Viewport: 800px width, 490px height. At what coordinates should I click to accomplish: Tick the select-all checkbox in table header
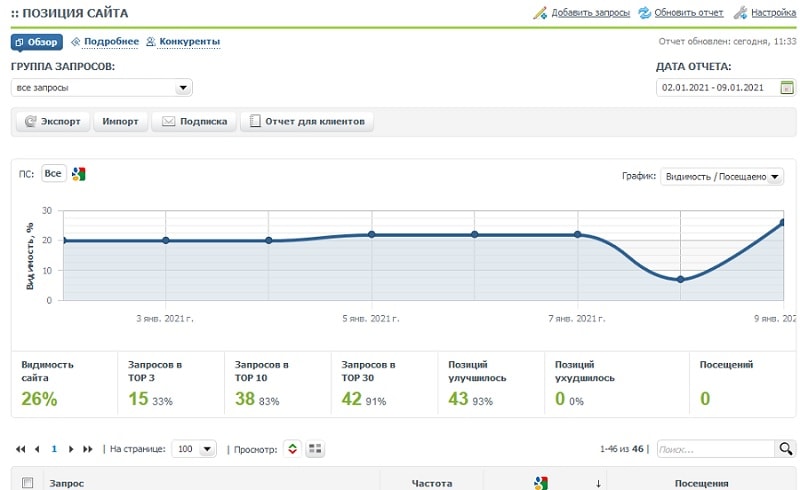pos(27,483)
